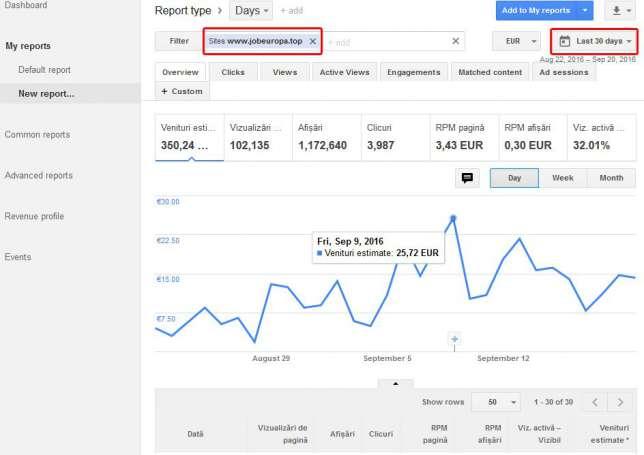Viewport: 644px width, 455px height.
Task: Open Default report in the sidebar
Action: coord(44,70)
